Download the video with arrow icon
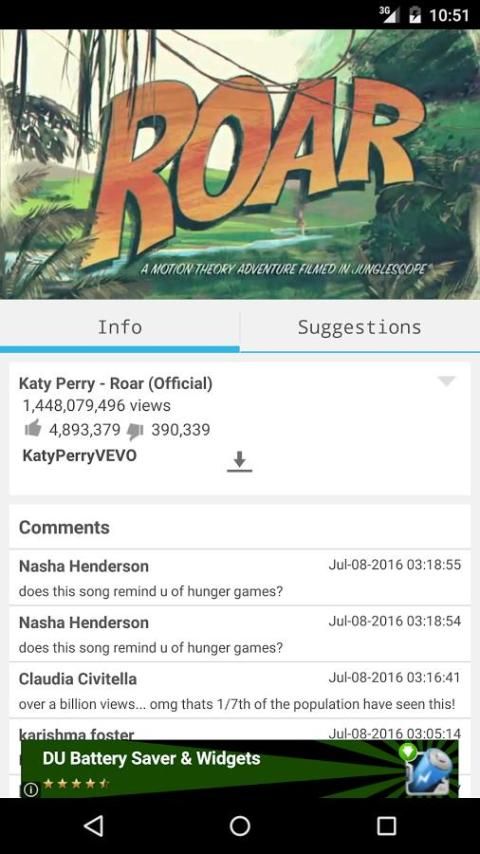This screenshot has height=854, width=480. (239, 462)
